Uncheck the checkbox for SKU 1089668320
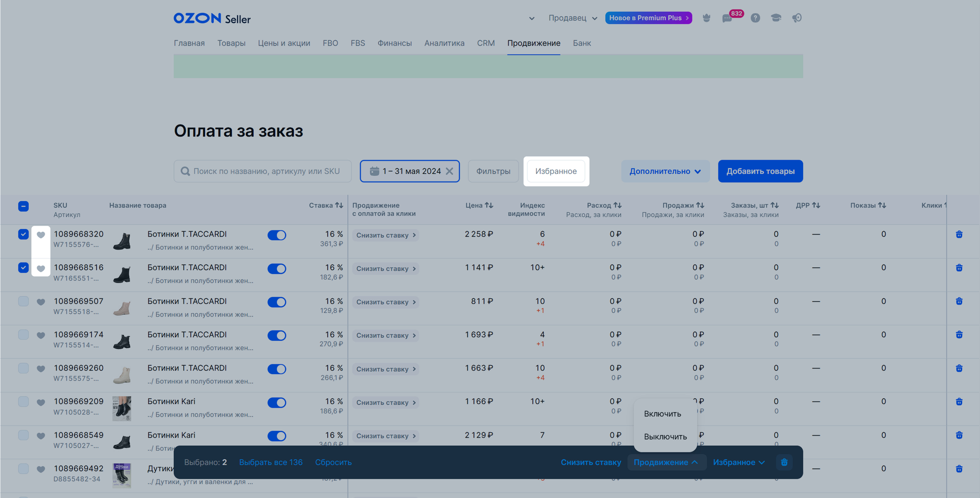Screen dimensions: 980x498 click(x=23, y=234)
